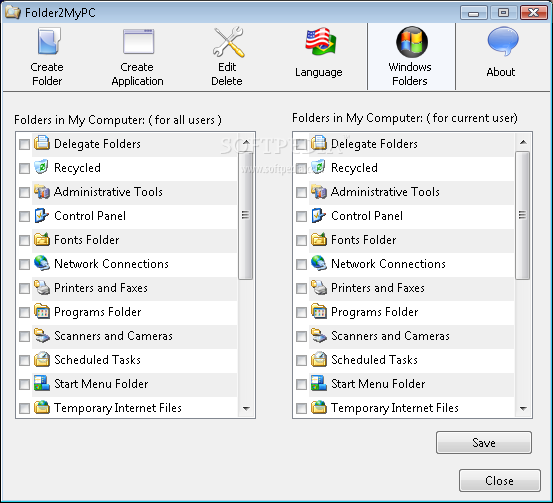Click Scanners and Cameras icon in all users list

(x=42, y=335)
